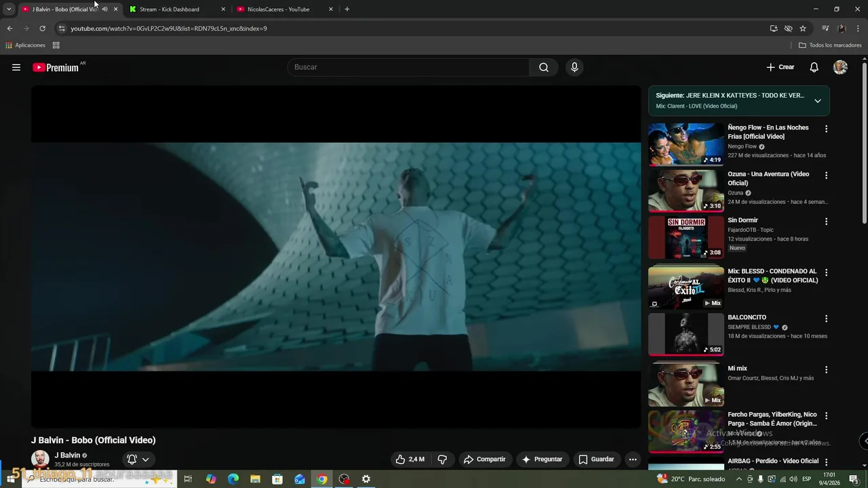
Task: Open YouTube notifications bell
Action: tap(814, 67)
